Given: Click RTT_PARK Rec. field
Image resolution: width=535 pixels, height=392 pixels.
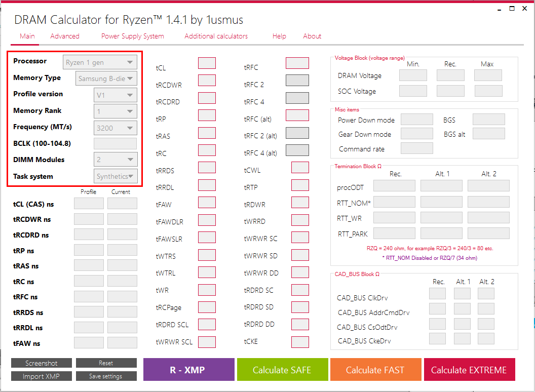Looking at the screenshot, I should (x=394, y=233).
